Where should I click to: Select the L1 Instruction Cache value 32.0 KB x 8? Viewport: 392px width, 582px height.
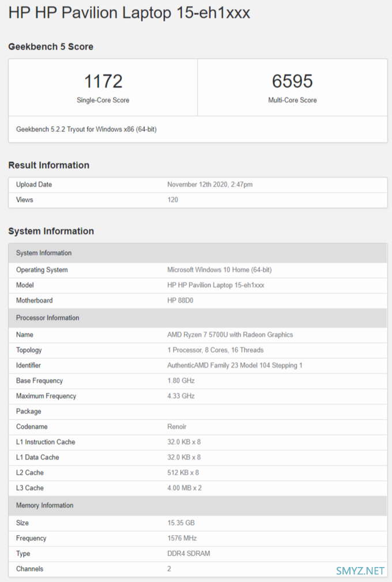pos(184,442)
